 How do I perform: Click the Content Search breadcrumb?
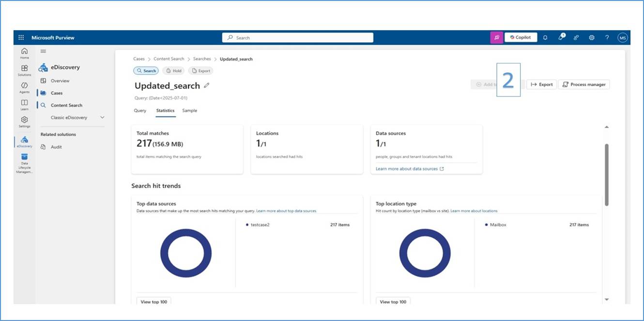coord(169,59)
